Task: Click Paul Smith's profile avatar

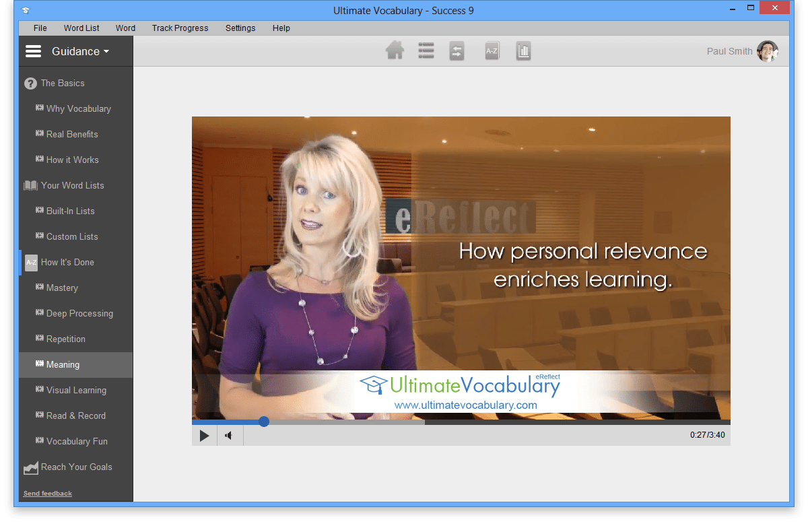Action: (767, 51)
